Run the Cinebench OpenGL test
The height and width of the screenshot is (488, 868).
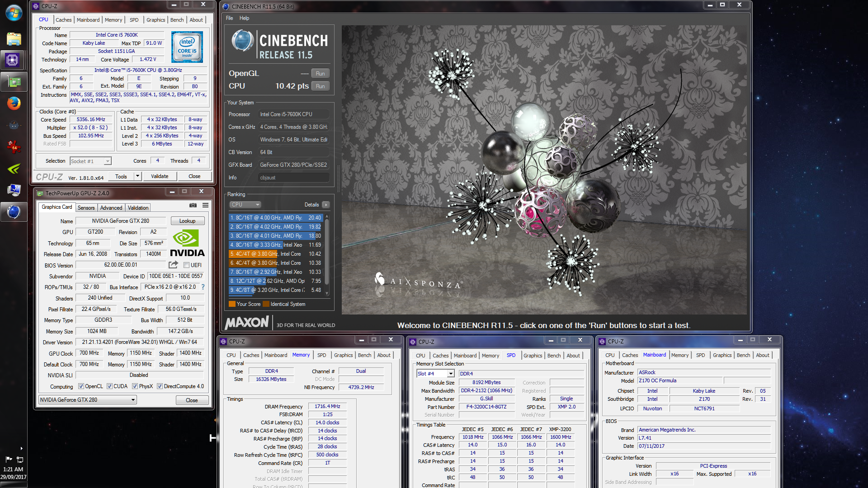(x=320, y=74)
